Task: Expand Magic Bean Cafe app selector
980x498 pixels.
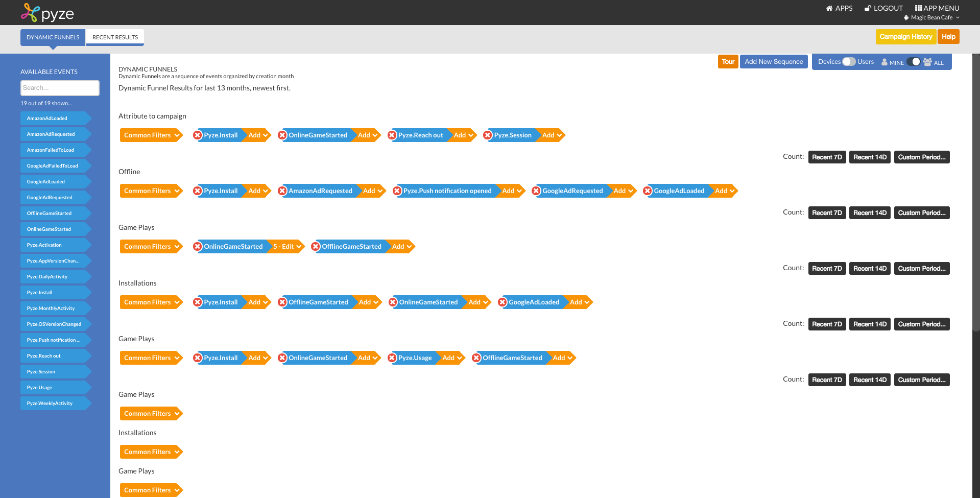Action: click(931, 17)
